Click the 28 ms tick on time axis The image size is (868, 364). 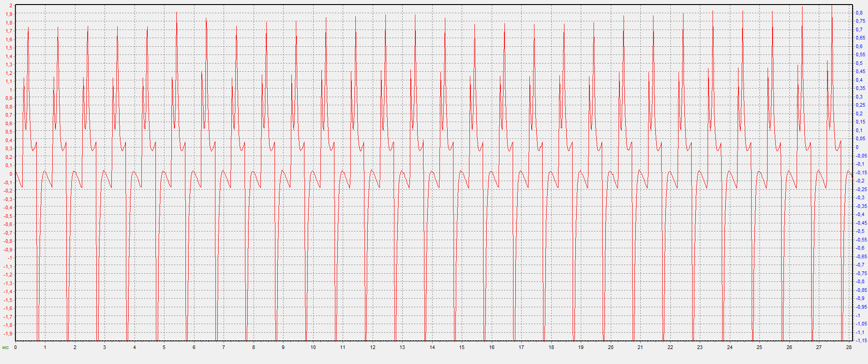coord(849,347)
